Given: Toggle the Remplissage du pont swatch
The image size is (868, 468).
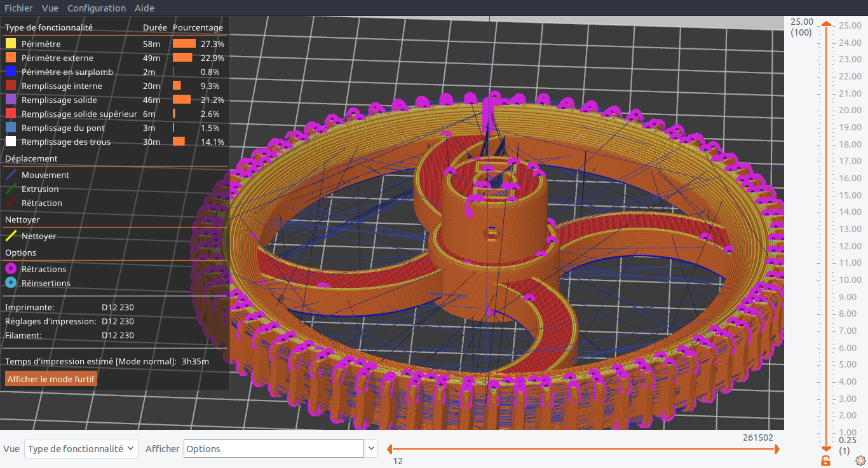Looking at the screenshot, I should [11, 128].
